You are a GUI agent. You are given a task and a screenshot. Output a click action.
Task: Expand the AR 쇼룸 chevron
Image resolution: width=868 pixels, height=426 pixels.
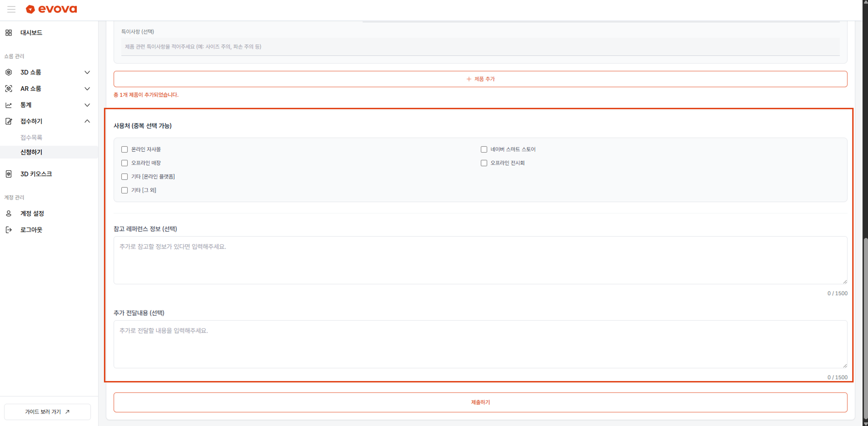tap(87, 89)
